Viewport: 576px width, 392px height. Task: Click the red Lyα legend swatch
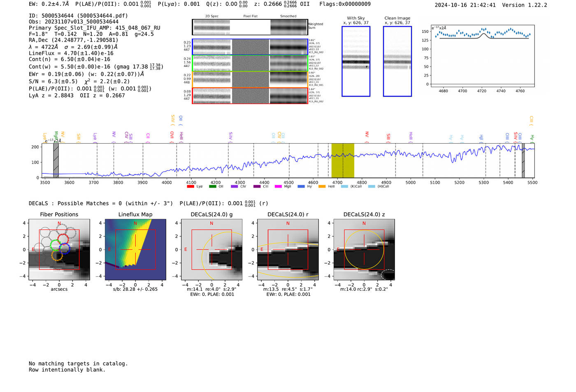190,186
